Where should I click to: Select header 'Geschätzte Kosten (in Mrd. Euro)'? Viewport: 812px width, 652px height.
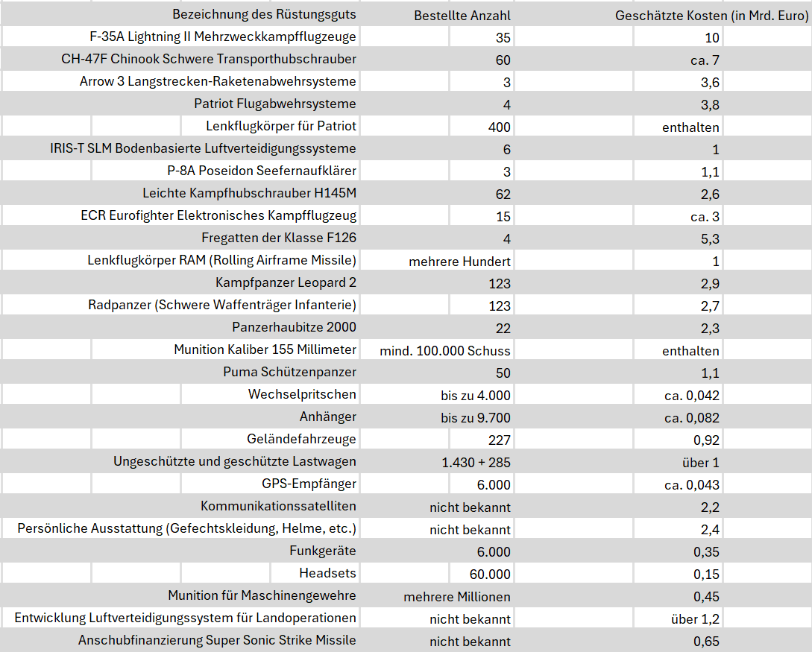pyautogui.click(x=711, y=16)
